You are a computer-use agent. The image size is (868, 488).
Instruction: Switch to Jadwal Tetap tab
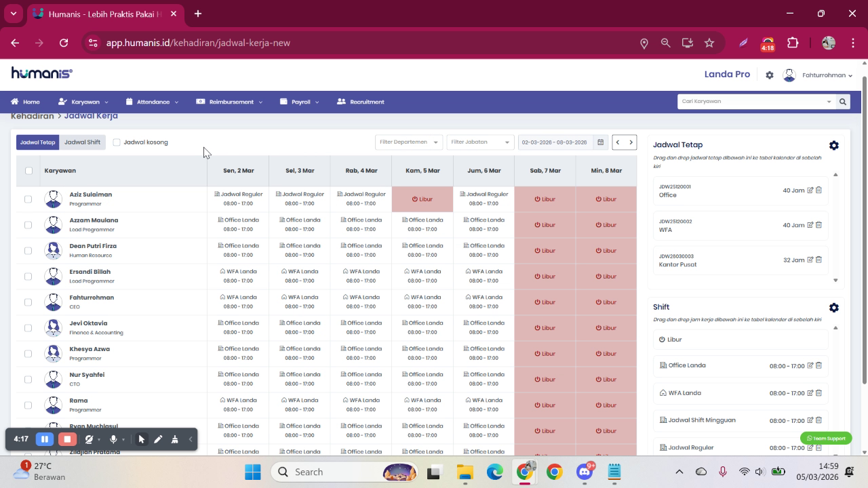[37, 142]
